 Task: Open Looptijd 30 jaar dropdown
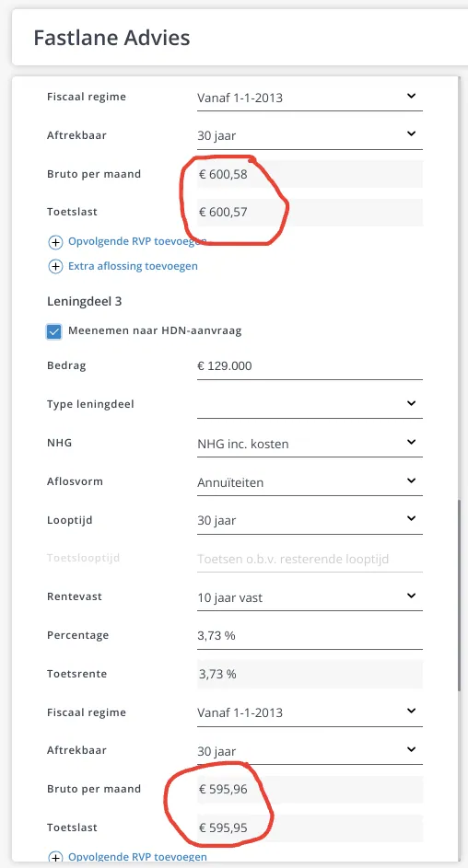point(310,520)
